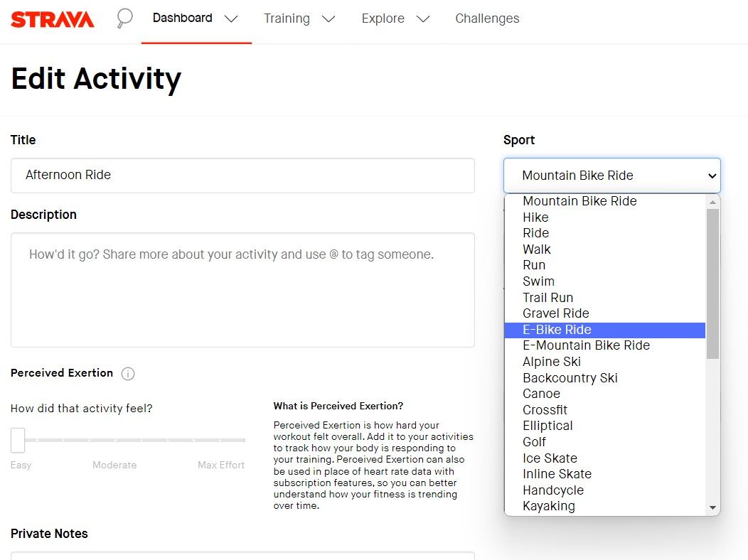Viewport: 748px width, 560px height.
Task: Focus the Description text area
Action: point(242,290)
